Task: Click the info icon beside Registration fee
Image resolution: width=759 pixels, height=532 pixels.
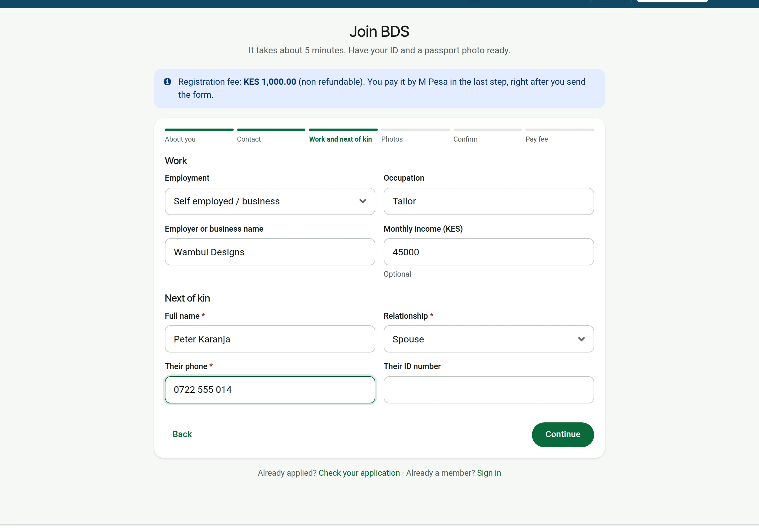Action: [167, 81]
